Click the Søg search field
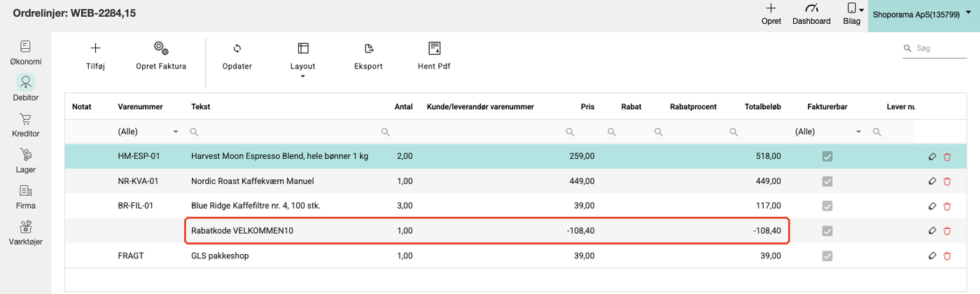The image size is (980, 294). (x=935, y=48)
